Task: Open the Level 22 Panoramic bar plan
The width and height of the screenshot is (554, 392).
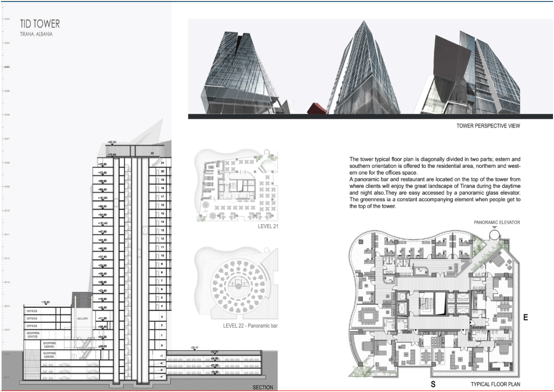Action: [236, 283]
